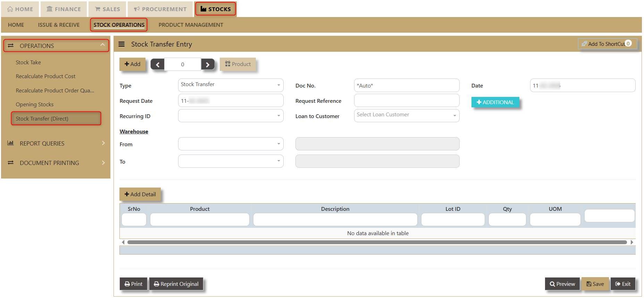Collapse the OPERATIONS sidebar section
644x298 pixels.
(56, 46)
